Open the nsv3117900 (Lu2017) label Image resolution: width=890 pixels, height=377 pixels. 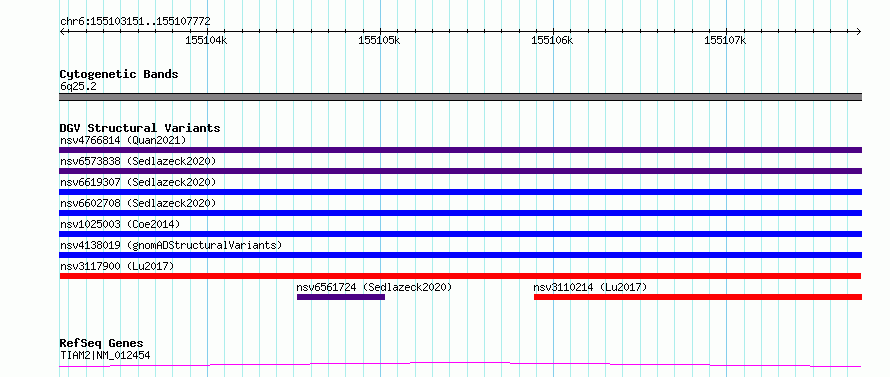[x=117, y=266]
